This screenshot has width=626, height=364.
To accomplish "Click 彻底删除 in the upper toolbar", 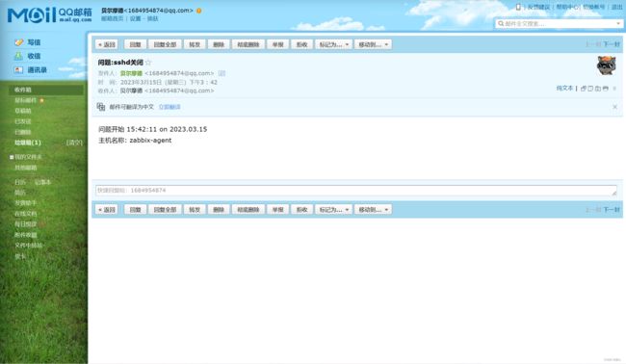I will 248,44.
